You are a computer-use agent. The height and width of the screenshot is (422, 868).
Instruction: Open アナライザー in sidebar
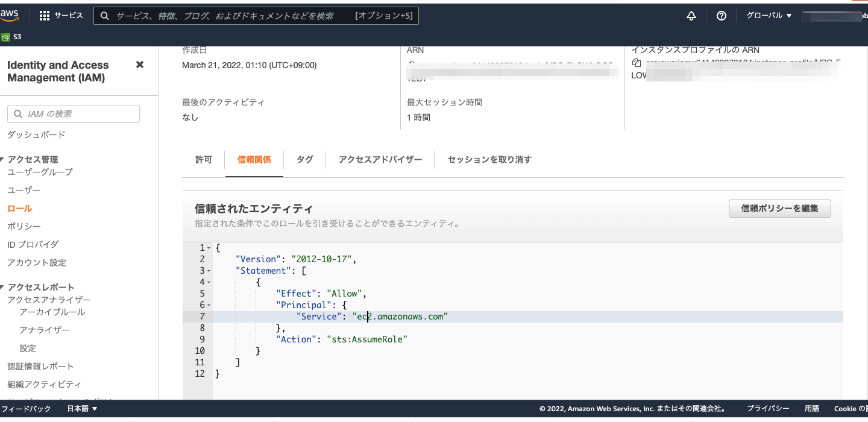point(44,330)
